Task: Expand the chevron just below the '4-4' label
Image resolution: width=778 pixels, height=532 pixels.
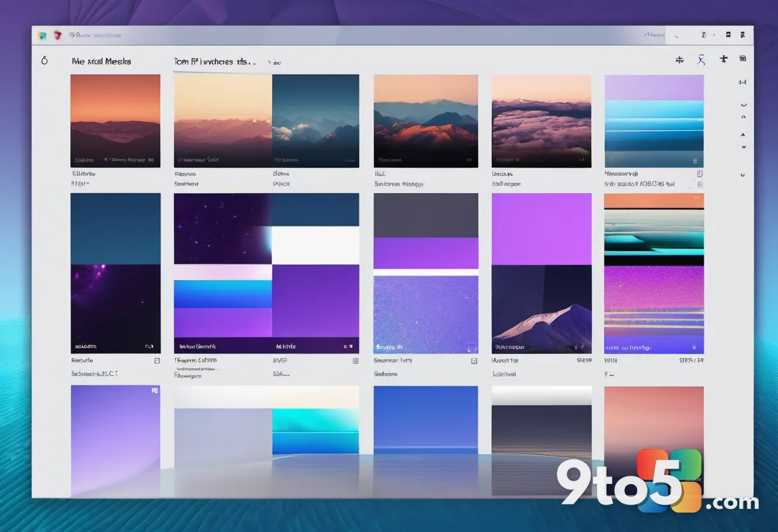Action: (x=743, y=104)
